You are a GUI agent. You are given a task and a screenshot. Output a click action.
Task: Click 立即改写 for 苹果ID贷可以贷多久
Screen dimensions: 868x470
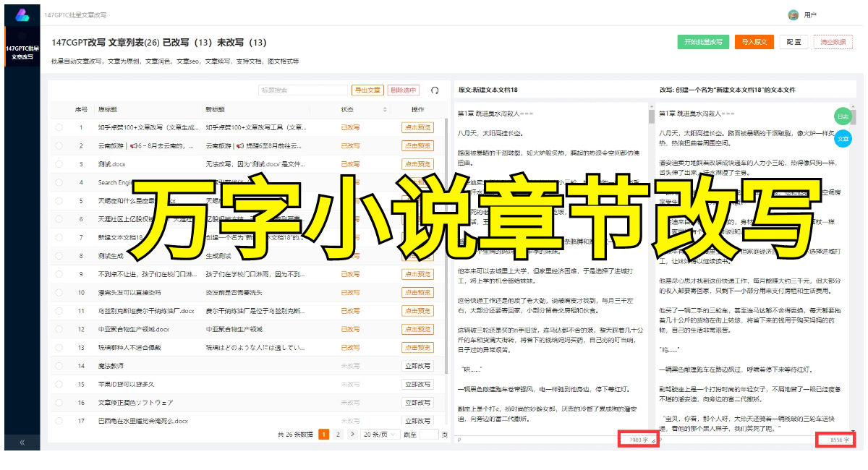pyautogui.click(x=417, y=384)
